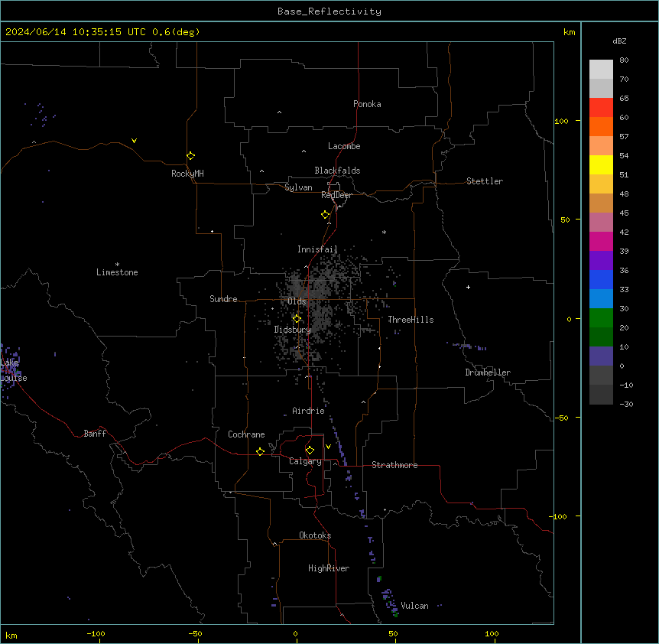Click the yellow diamond marker near Olds
This screenshot has height=644, width=659.
point(297,319)
